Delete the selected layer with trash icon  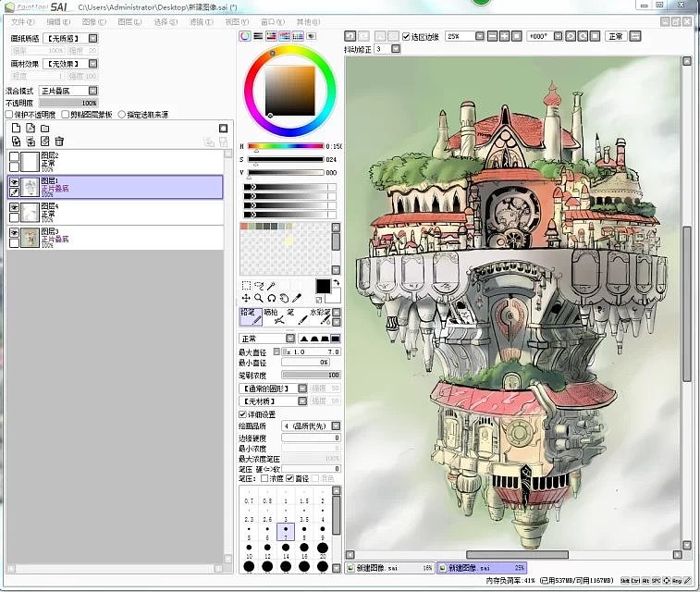pyautogui.click(x=59, y=142)
